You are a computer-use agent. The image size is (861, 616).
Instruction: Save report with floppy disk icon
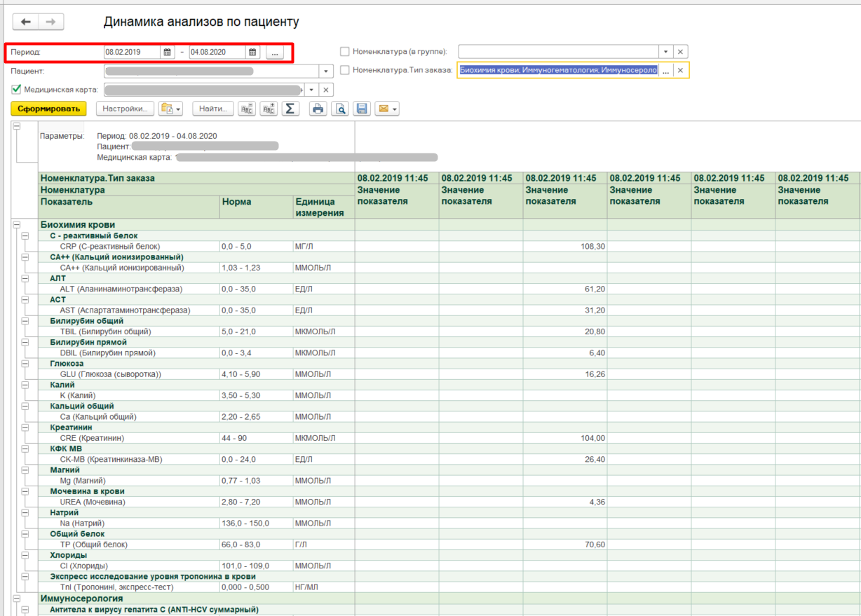pyautogui.click(x=362, y=109)
